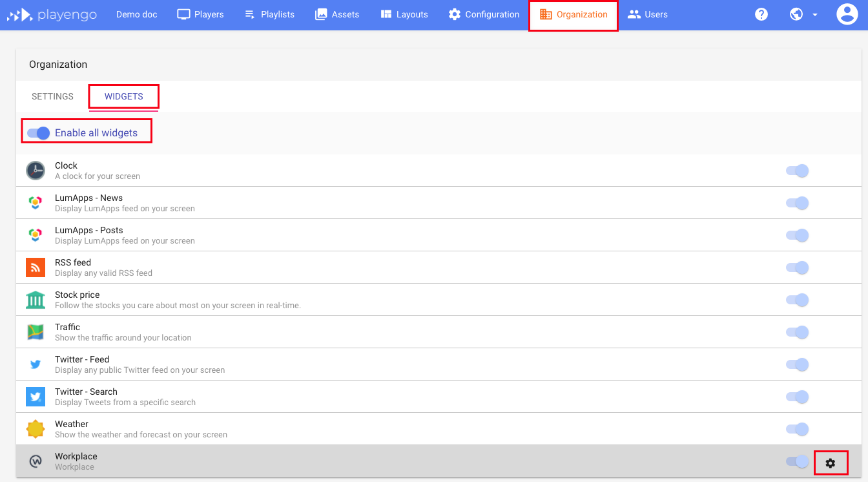Click the 'Stock price' widget name
This screenshot has height=482, width=868.
(77, 295)
